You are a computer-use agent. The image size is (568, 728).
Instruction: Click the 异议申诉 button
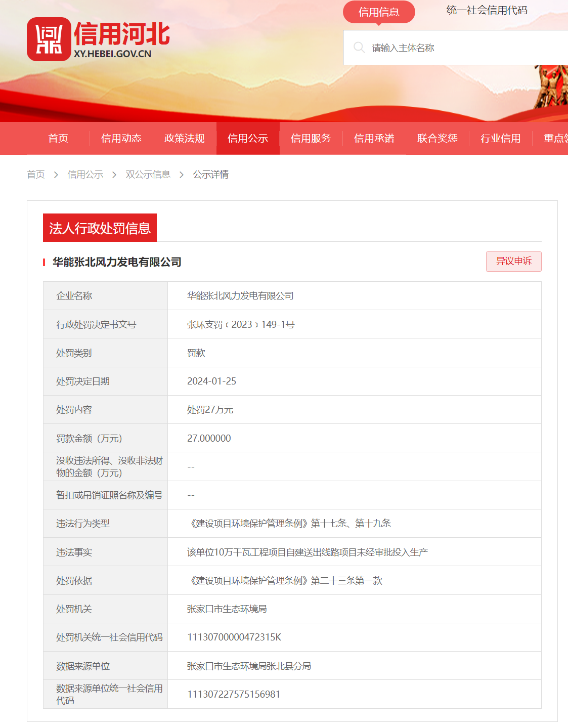coord(514,261)
